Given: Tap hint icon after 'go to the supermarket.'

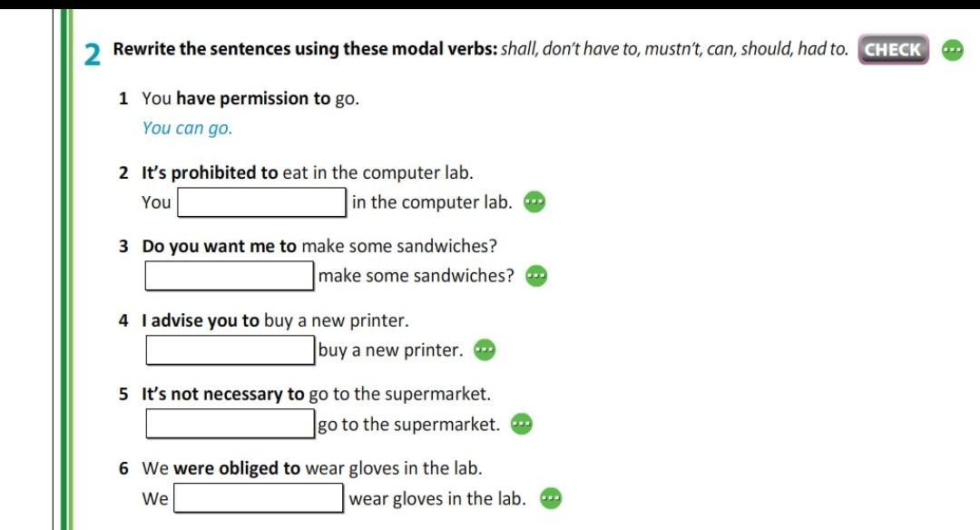Looking at the screenshot, I should point(521,425).
